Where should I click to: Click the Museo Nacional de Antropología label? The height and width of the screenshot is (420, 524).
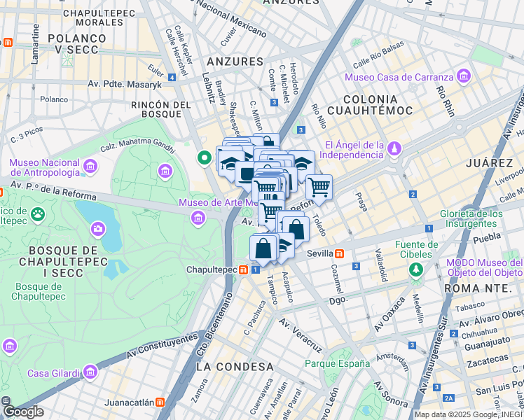45,167
